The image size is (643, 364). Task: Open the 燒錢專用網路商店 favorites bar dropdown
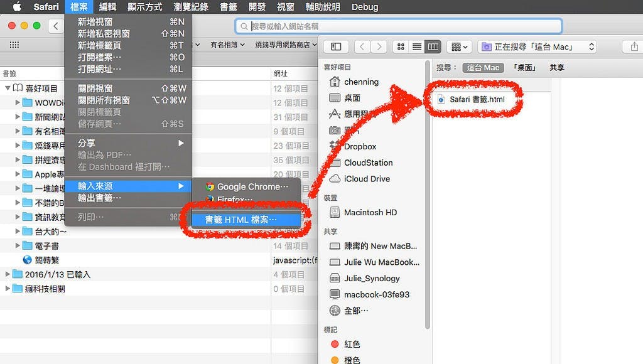point(286,45)
